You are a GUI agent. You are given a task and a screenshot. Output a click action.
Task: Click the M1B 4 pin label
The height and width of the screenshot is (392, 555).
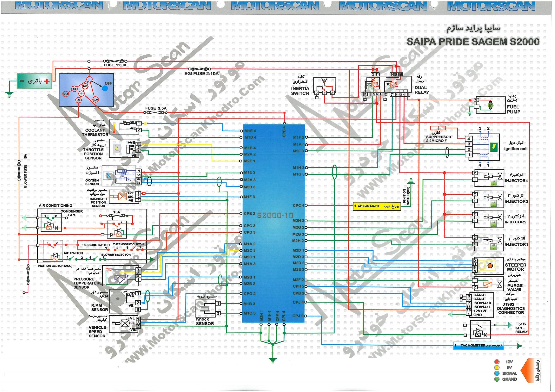tap(250, 148)
